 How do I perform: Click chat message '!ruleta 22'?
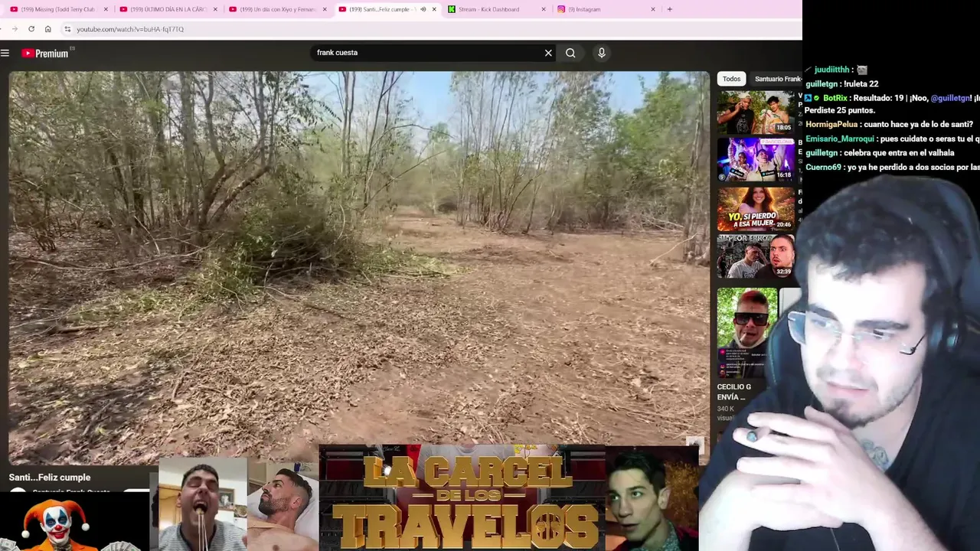[x=861, y=84]
